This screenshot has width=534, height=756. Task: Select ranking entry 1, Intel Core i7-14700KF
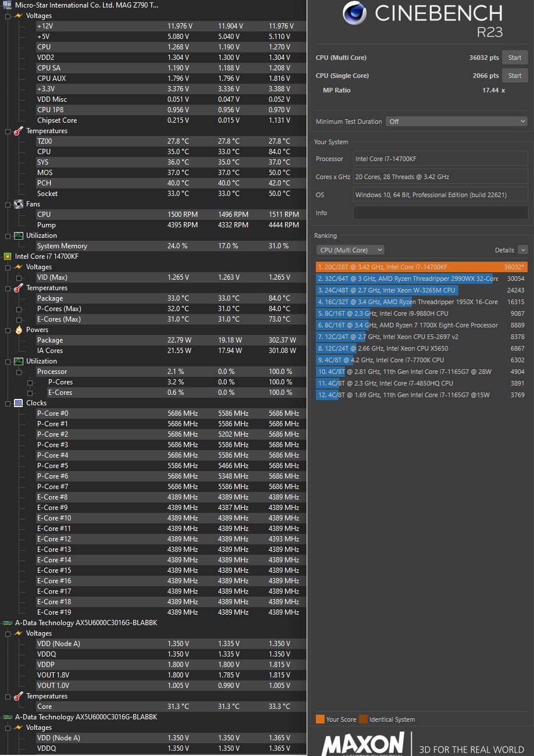(421, 267)
